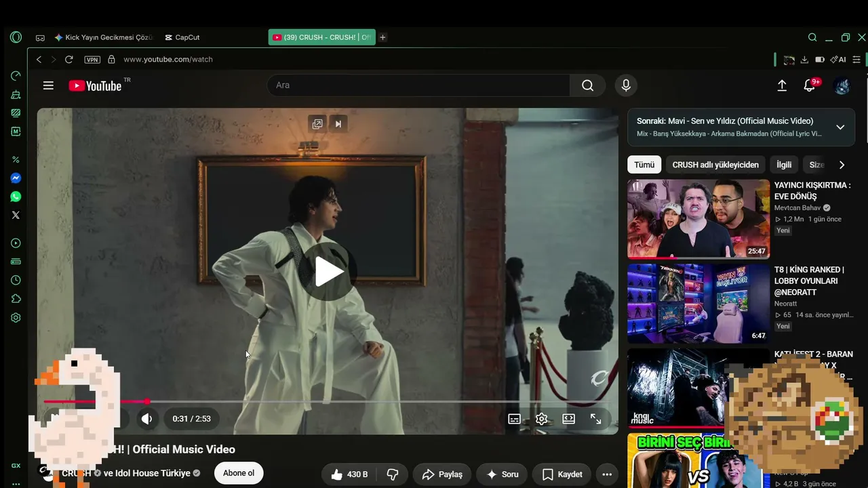Image resolution: width=868 pixels, height=488 pixels.
Task: Select the CRUSH - CRUSH! YouTube tab
Action: tap(321, 37)
